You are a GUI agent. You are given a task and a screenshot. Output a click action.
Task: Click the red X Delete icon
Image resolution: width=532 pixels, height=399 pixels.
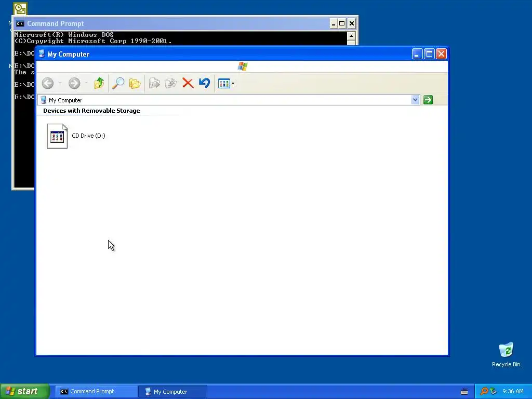pos(188,83)
